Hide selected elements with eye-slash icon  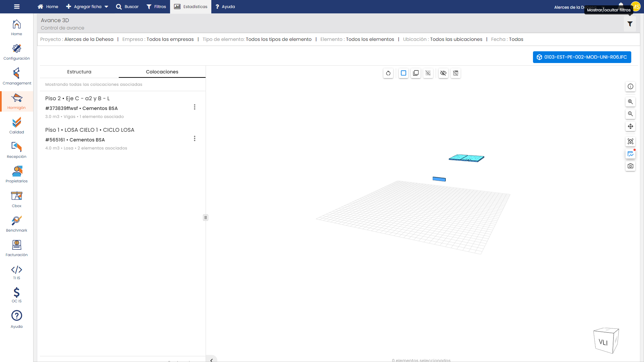[x=443, y=73]
